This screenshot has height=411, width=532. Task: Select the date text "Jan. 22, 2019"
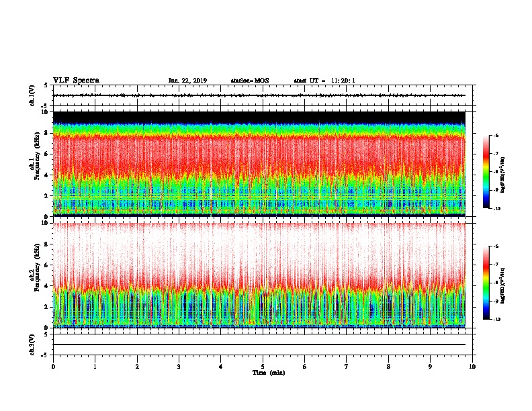pos(187,81)
